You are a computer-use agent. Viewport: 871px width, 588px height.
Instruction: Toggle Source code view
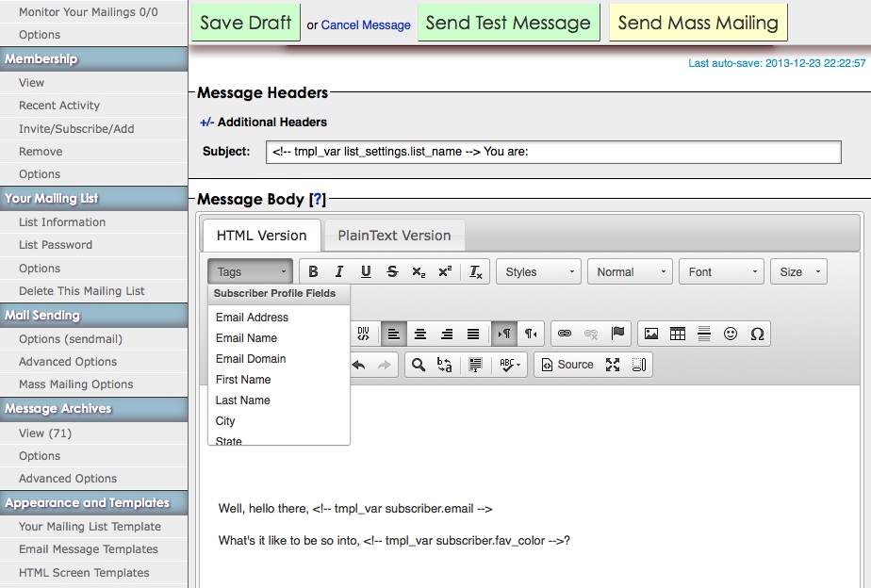point(567,365)
